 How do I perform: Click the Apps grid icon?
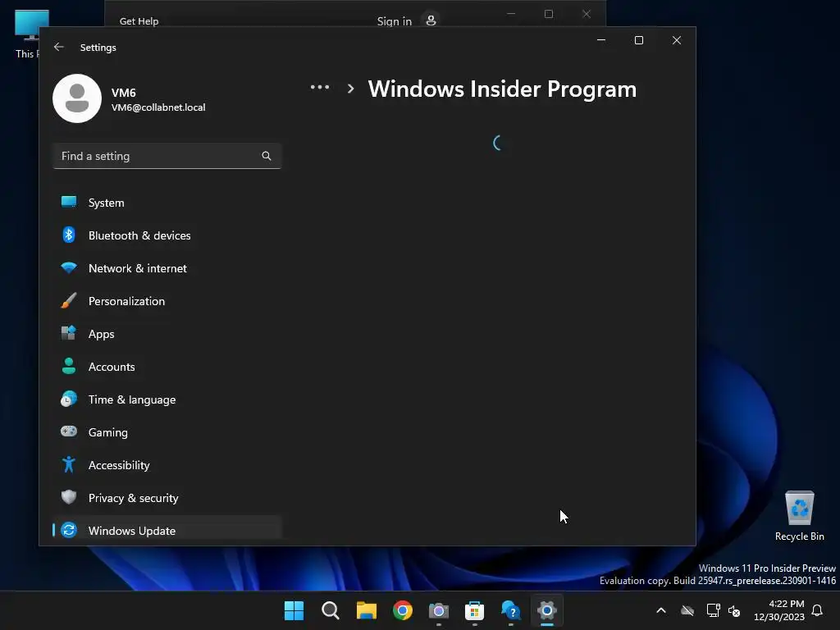click(x=69, y=333)
